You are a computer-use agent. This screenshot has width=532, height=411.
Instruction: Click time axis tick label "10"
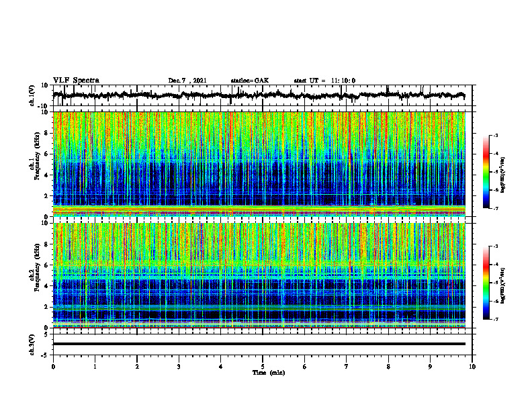point(472,367)
